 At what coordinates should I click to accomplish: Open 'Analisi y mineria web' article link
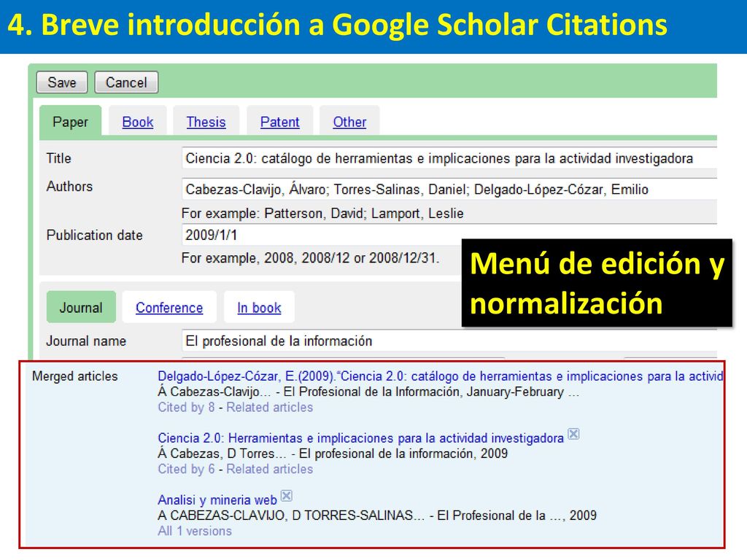pyautogui.click(x=217, y=500)
